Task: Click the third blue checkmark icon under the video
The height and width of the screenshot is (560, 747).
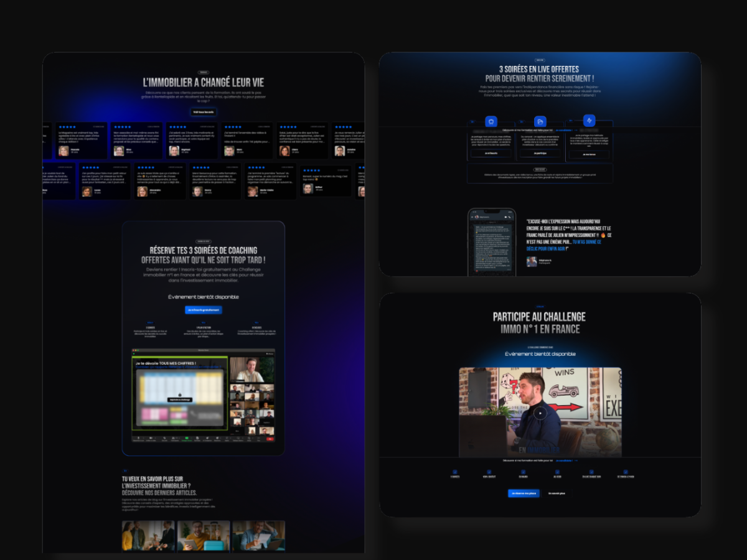Action: [x=523, y=472]
